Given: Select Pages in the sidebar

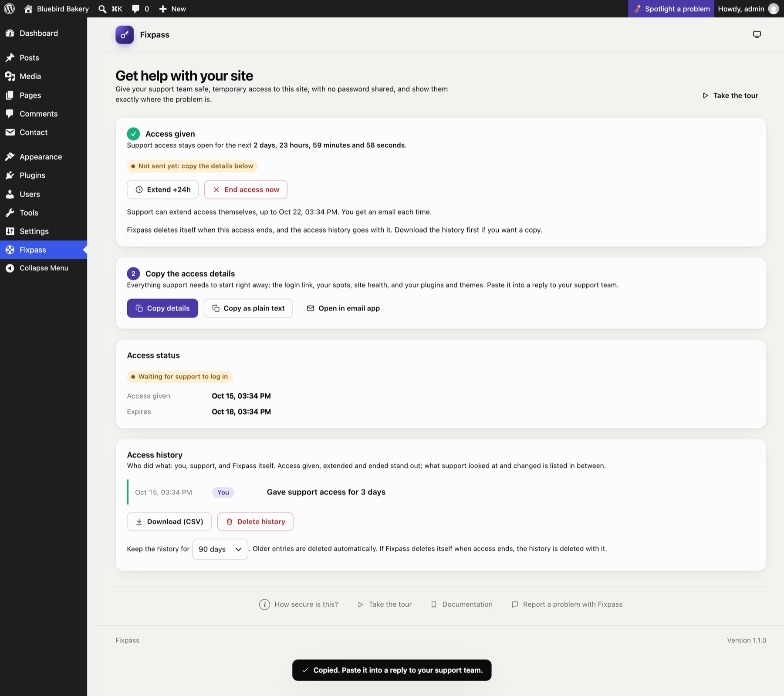Looking at the screenshot, I should [x=44, y=95].
